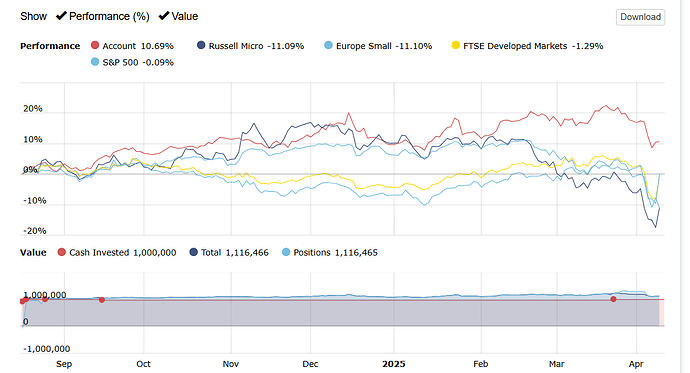
Task: Toggle the Russell Micro navy legend dot
Action: (201, 45)
